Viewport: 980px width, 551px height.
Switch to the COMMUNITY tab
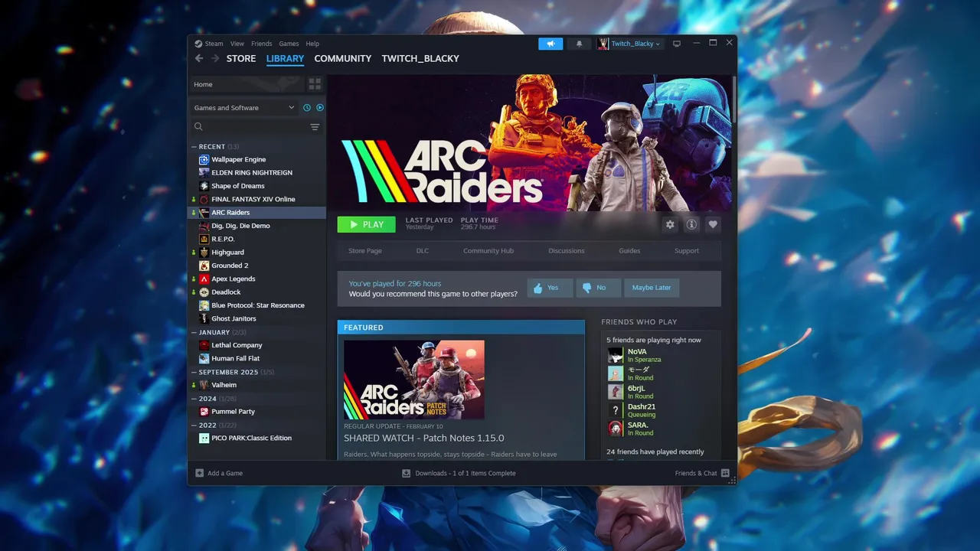(x=342, y=58)
